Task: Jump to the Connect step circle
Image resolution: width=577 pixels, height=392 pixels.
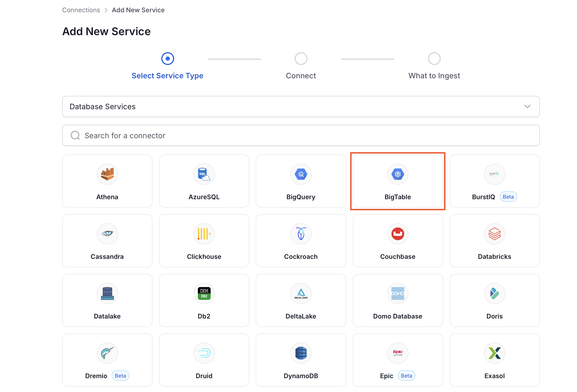Action: point(301,59)
